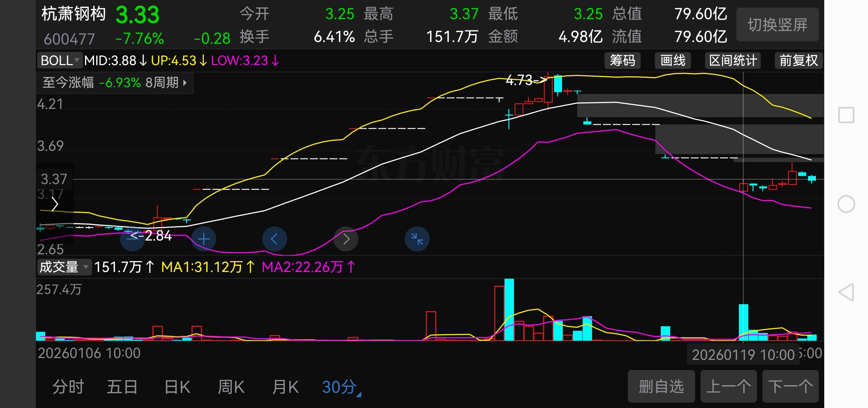Open the BOLL indicator dropdown
868x408 pixels.
pyautogui.click(x=60, y=60)
